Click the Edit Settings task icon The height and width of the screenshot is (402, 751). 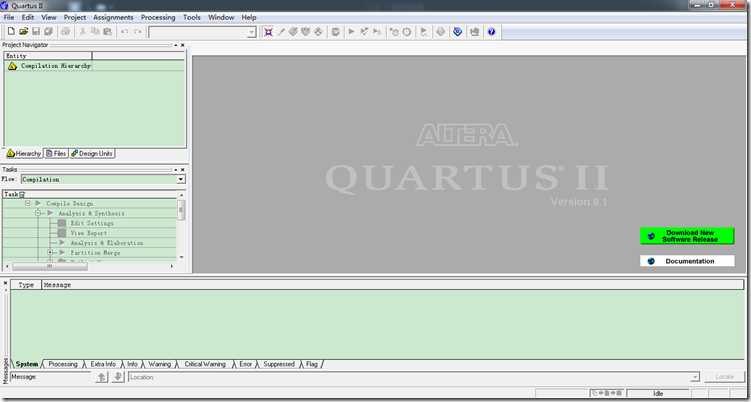coord(62,223)
